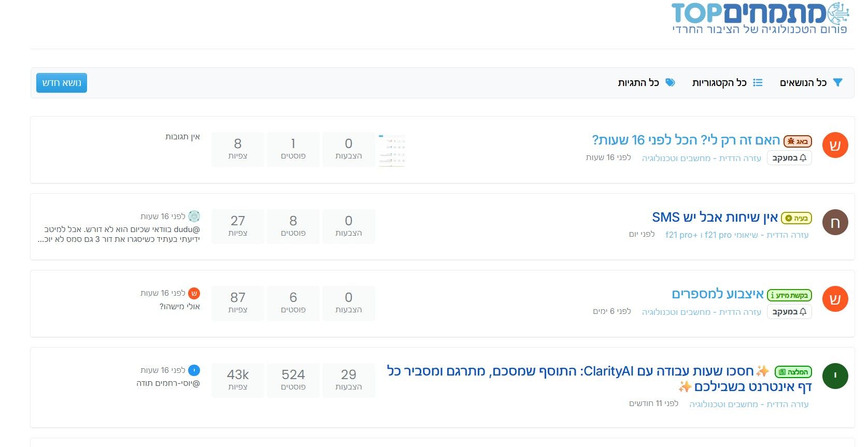Image resolution: width=868 pixels, height=447 pixels.
Task: Expand the כל הנושאים filter dropdown
Action: pos(811,83)
